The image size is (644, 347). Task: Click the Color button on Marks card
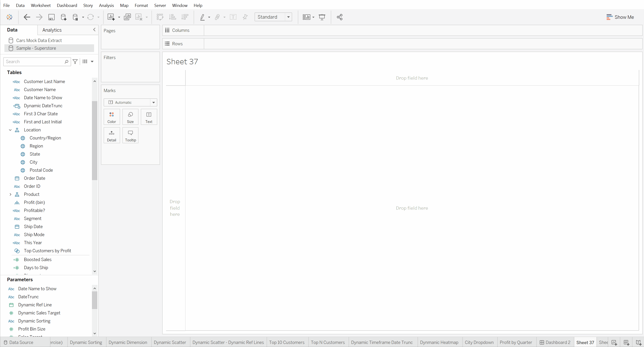pyautogui.click(x=111, y=117)
